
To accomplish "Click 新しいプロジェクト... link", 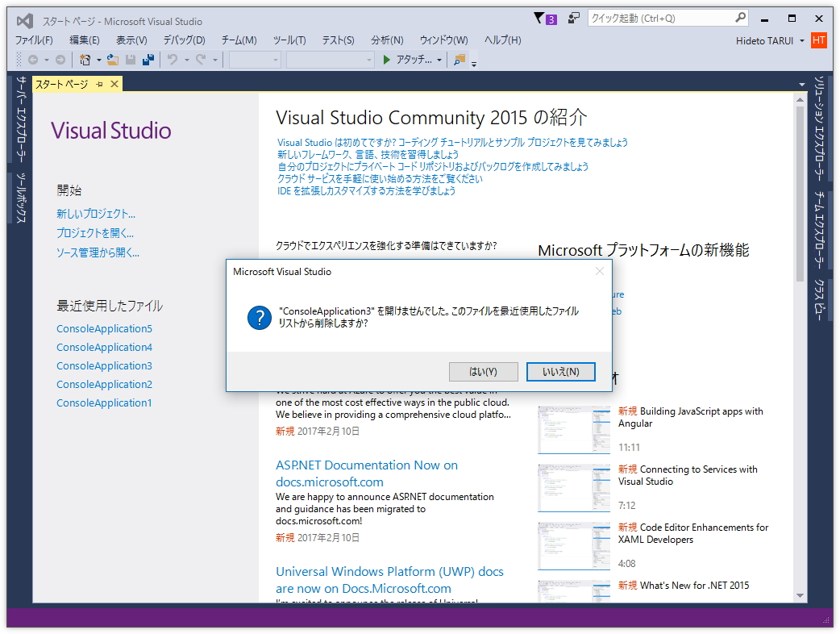I will 96,214.
